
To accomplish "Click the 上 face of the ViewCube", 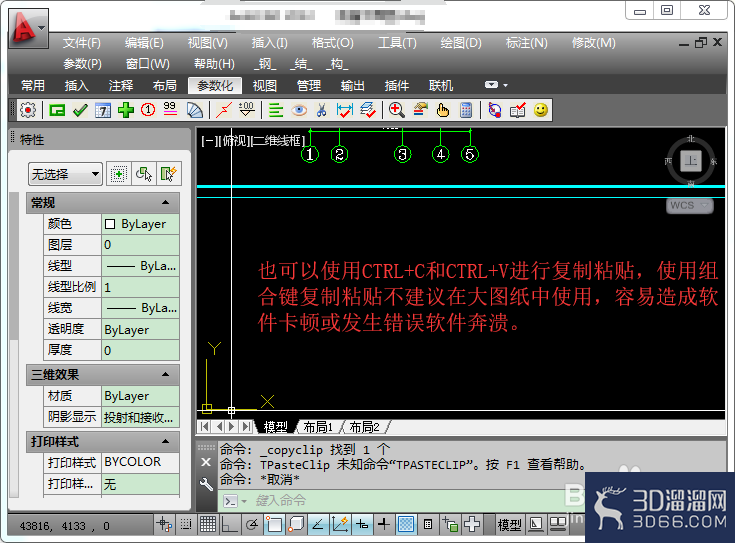I will click(x=690, y=161).
